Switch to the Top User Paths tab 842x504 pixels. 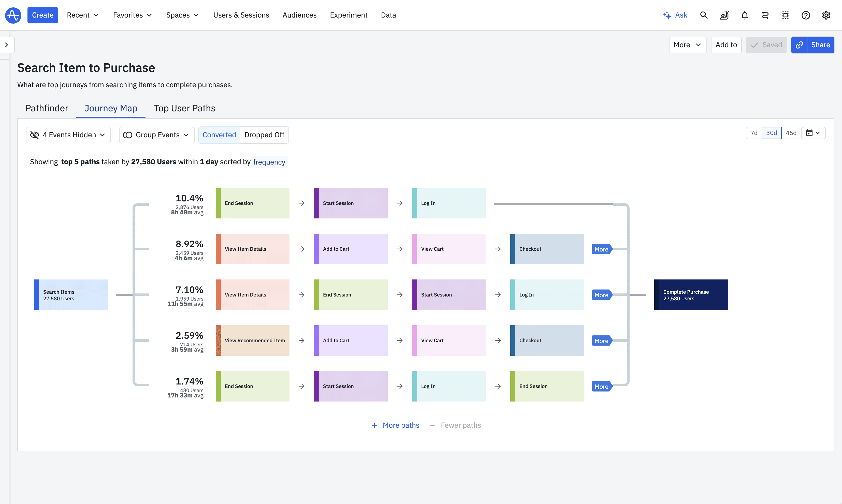tap(184, 108)
